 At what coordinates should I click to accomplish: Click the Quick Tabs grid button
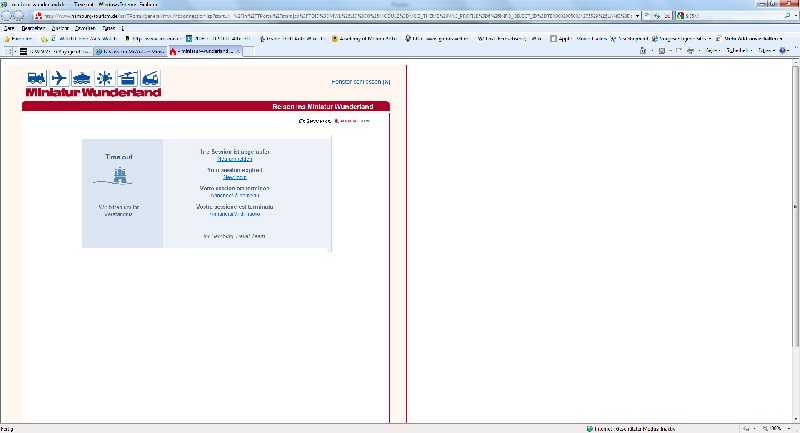[x=8, y=51]
